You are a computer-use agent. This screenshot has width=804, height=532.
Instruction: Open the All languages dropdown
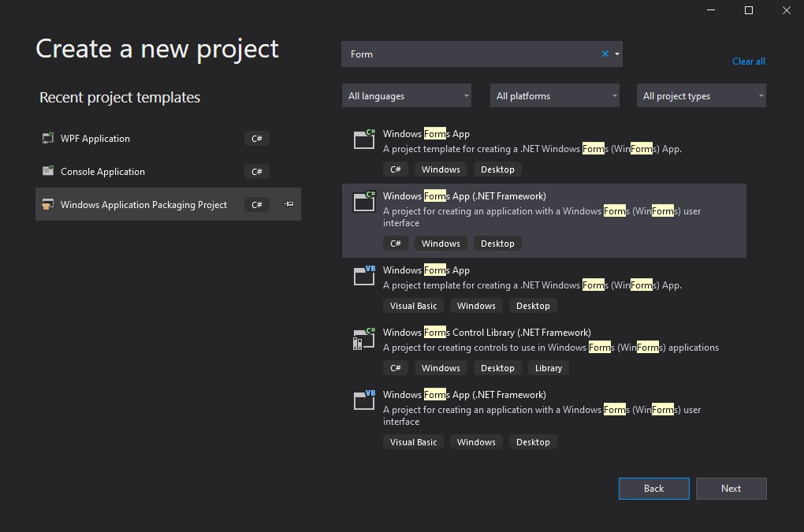click(407, 96)
